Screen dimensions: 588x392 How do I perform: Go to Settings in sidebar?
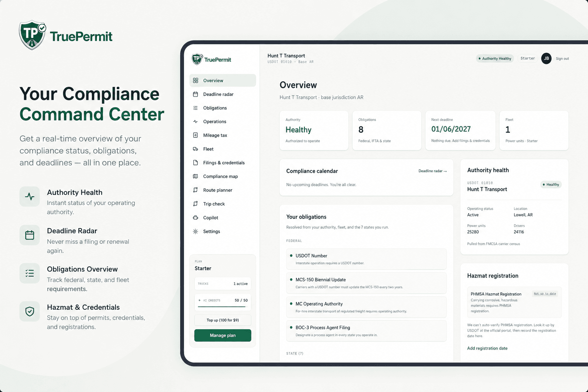pyautogui.click(x=222, y=231)
